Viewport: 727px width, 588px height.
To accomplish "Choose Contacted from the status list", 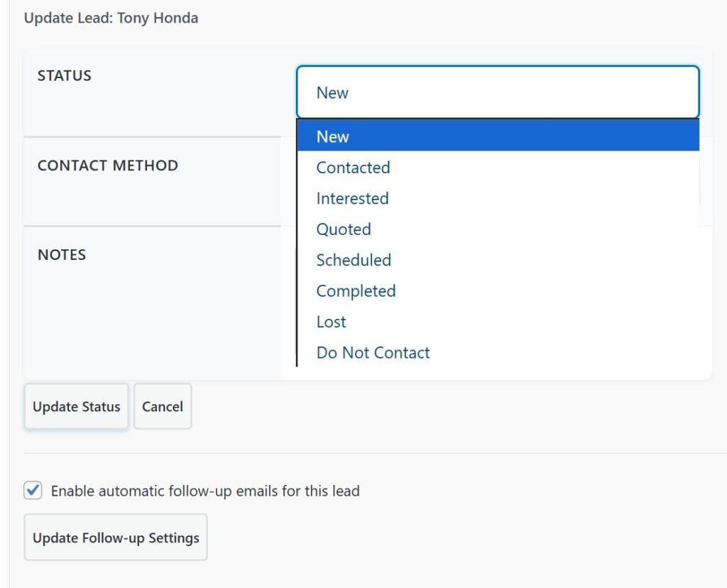I will [x=353, y=168].
